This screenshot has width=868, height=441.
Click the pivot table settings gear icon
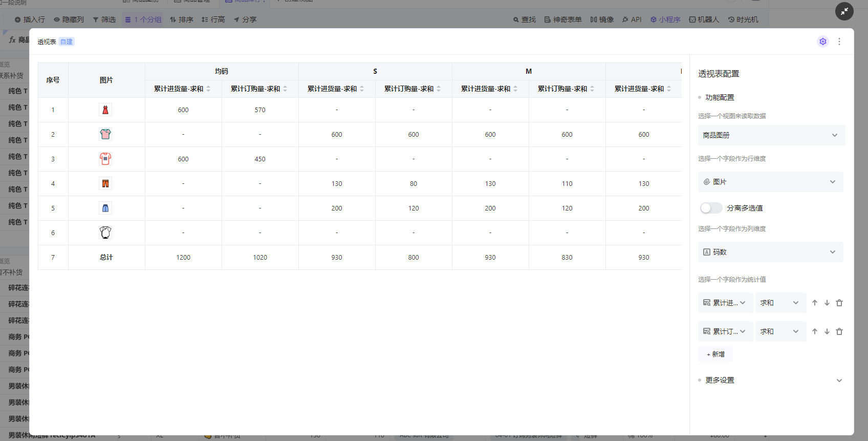822,41
